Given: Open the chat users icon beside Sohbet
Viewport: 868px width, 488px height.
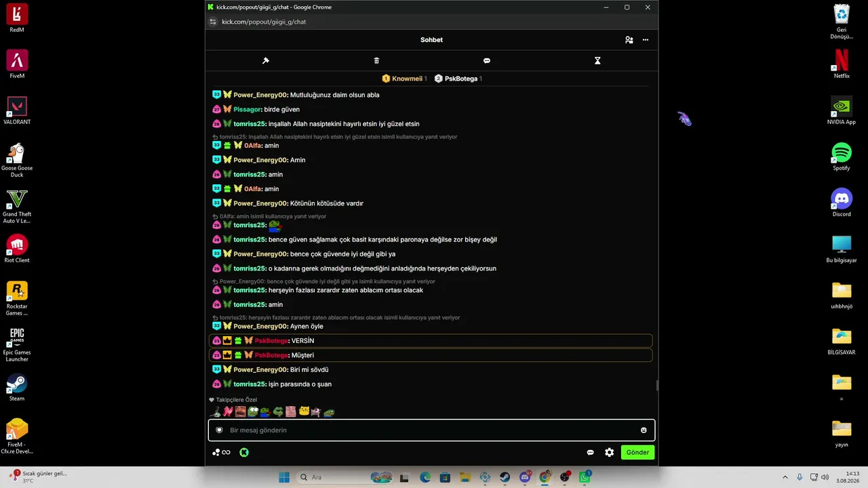Looking at the screenshot, I should click(x=629, y=40).
